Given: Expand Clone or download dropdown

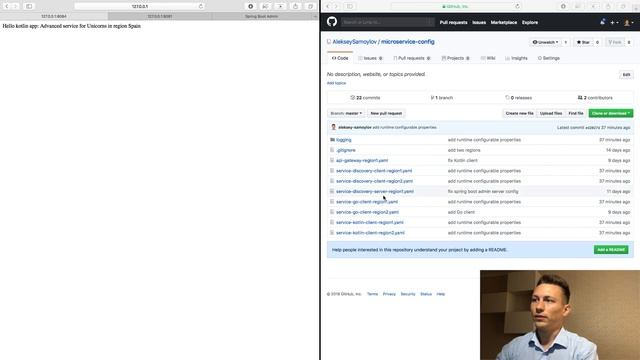Looking at the screenshot, I should 611,113.
